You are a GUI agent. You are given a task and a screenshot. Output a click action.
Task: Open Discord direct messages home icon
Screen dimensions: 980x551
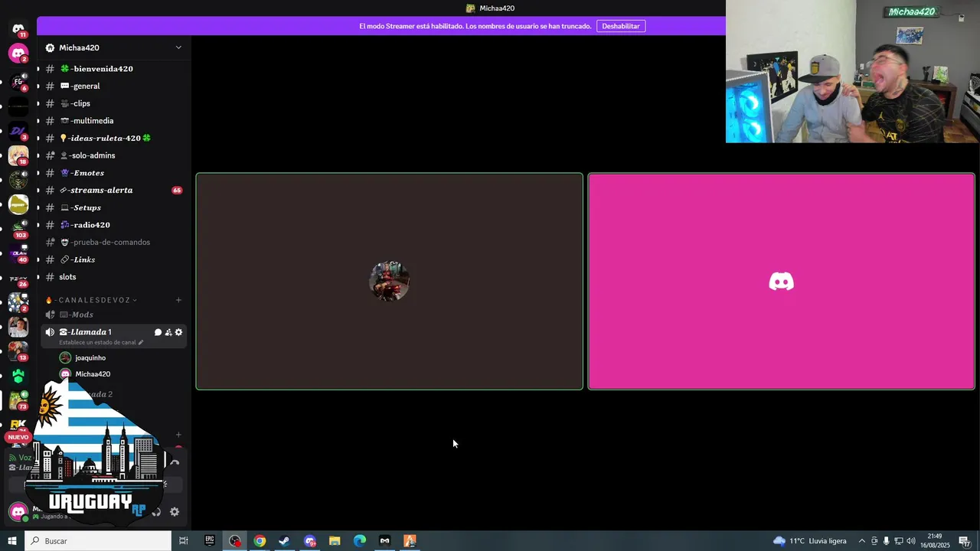pos(18,29)
